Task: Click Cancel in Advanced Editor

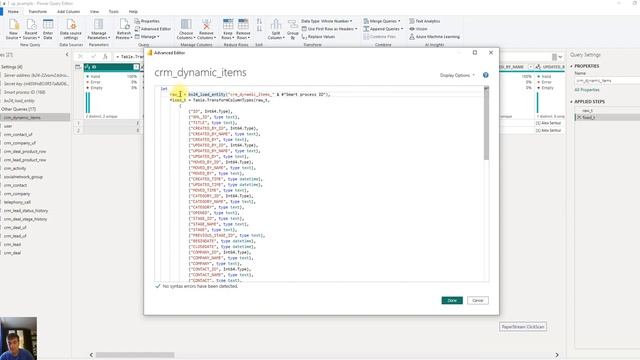Action: (x=478, y=300)
